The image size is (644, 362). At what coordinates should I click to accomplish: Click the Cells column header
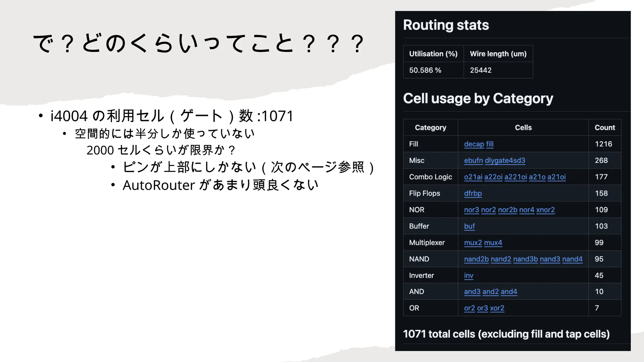point(523,128)
